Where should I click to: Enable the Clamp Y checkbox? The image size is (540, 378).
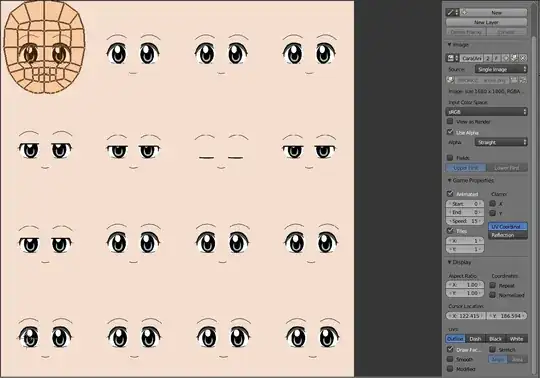[492, 213]
